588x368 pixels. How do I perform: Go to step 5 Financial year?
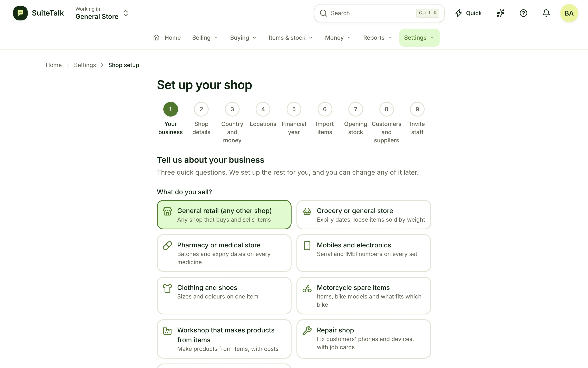tap(294, 119)
